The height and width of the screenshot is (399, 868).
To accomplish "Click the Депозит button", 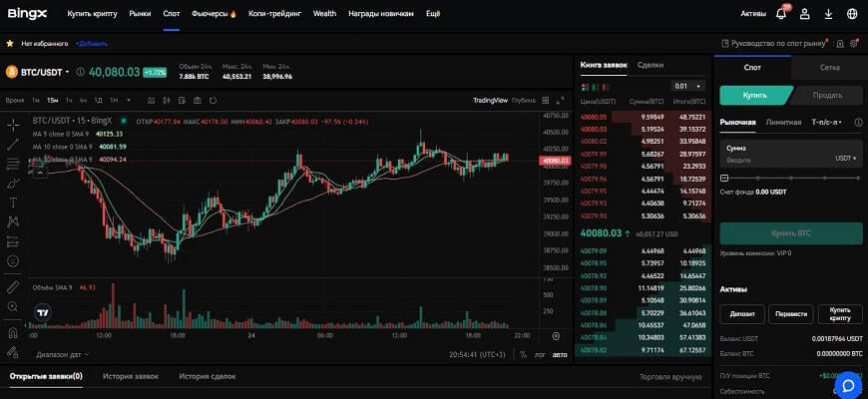I will pyautogui.click(x=741, y=313).
